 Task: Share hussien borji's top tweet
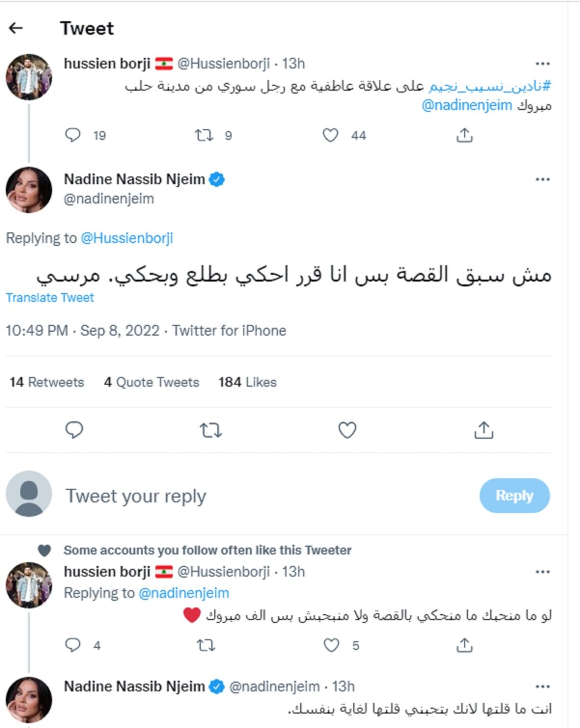click(464, 136)
